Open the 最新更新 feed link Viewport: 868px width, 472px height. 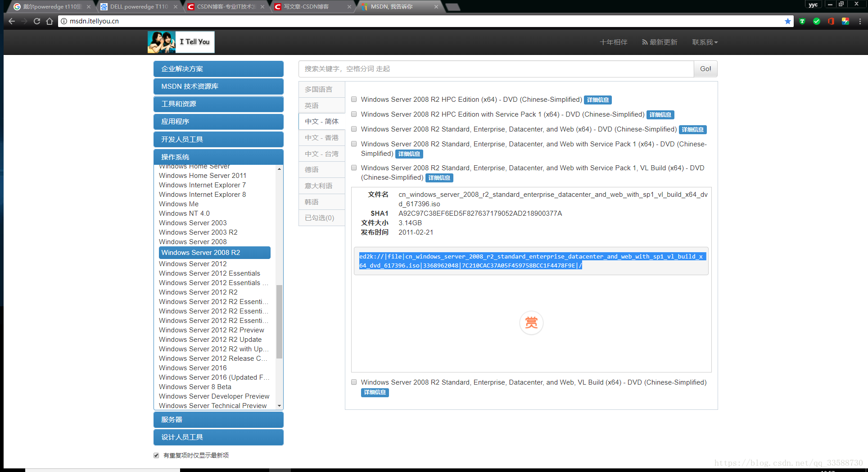pyautogui.click(x=660, y=42)
